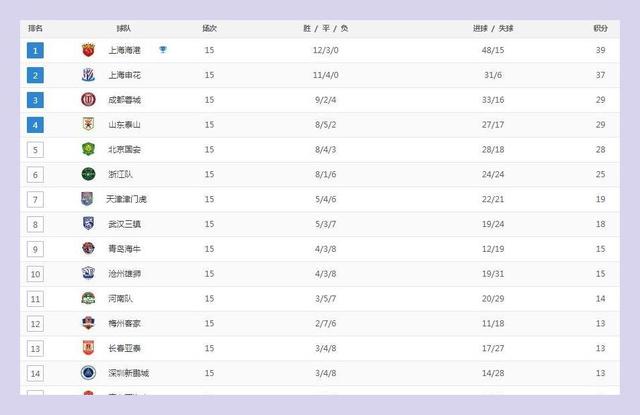Click the blue rank 4 badge
This screenshot has height=415, width=640.
click(35, 125)
